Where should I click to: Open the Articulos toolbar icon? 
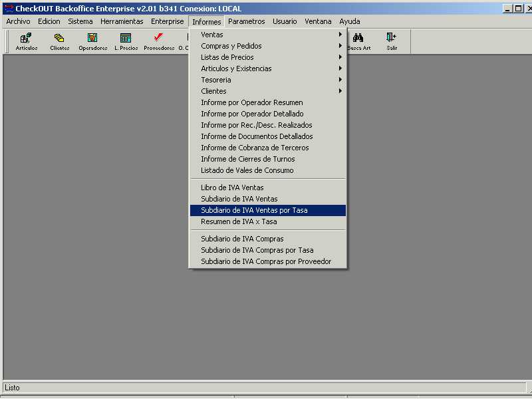click(x=26, y=41)
